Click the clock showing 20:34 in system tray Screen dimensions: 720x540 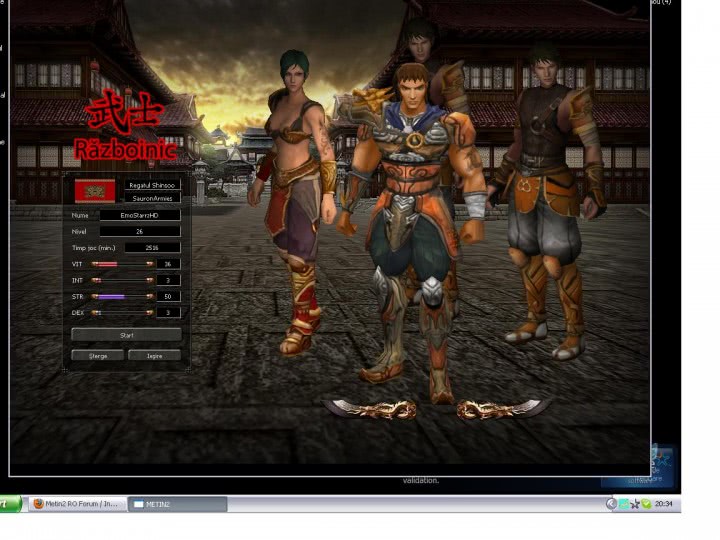pos(663,504)
